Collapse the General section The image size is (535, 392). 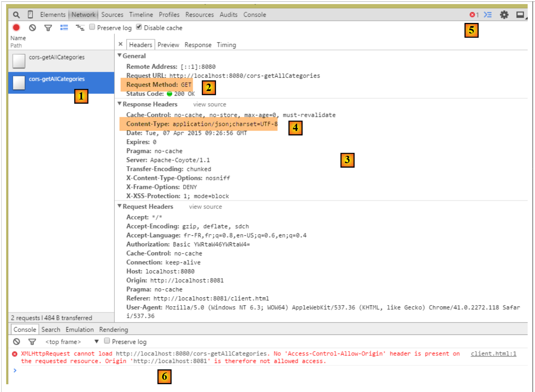(x=120, y=55)
